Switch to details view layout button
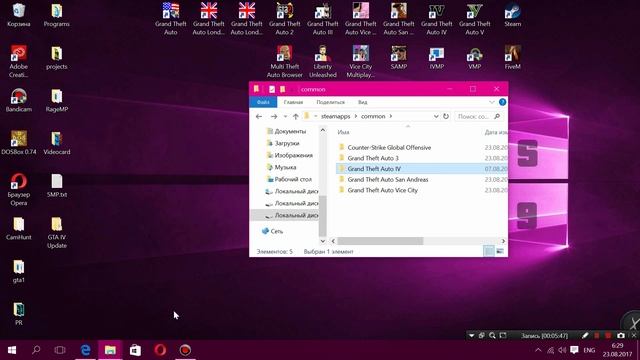The width and height of the screenshot is (640, 360). pyautogui.click(x=489, y=251)
